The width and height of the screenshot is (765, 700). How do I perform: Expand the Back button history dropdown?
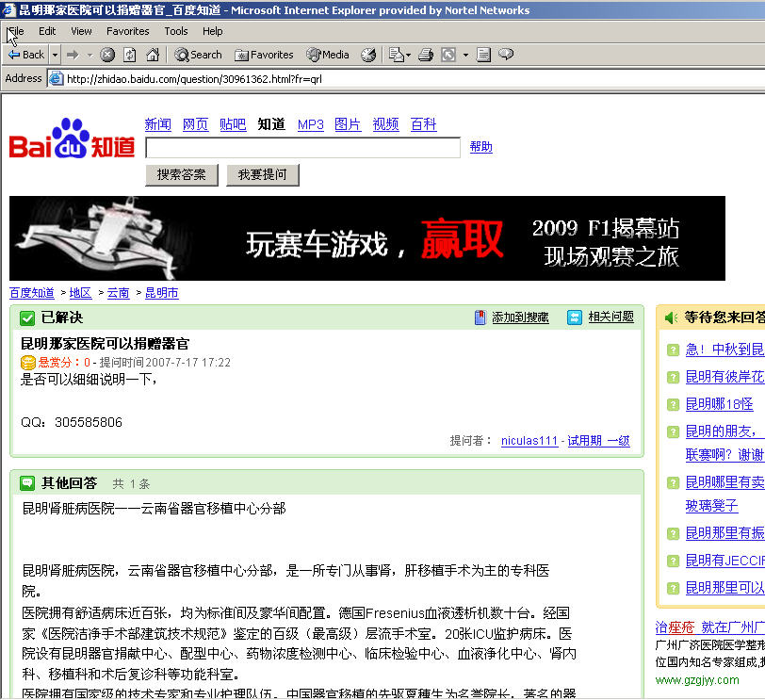pyautogui.click(x=55, y=55)
